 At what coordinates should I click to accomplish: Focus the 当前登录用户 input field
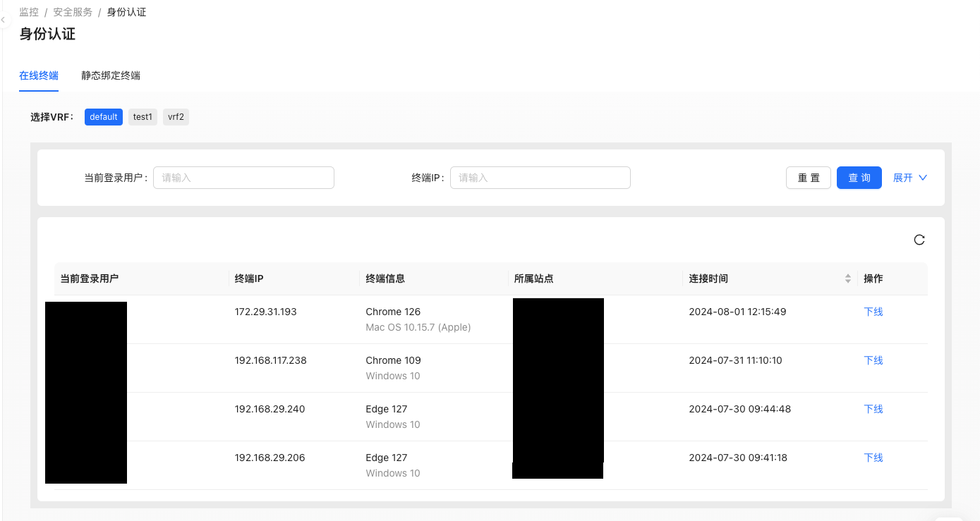(243, 178)
